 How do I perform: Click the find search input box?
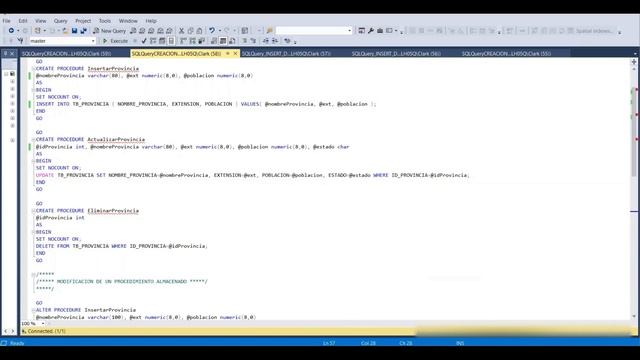[x=311, y=31]
